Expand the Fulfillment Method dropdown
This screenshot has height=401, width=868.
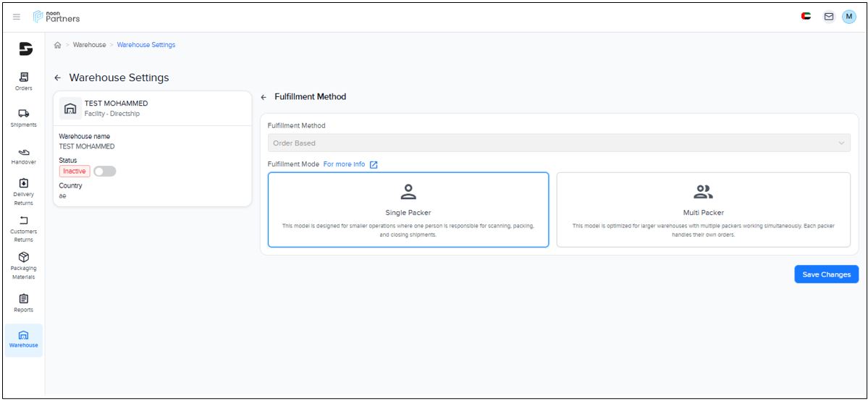point(559,143)
